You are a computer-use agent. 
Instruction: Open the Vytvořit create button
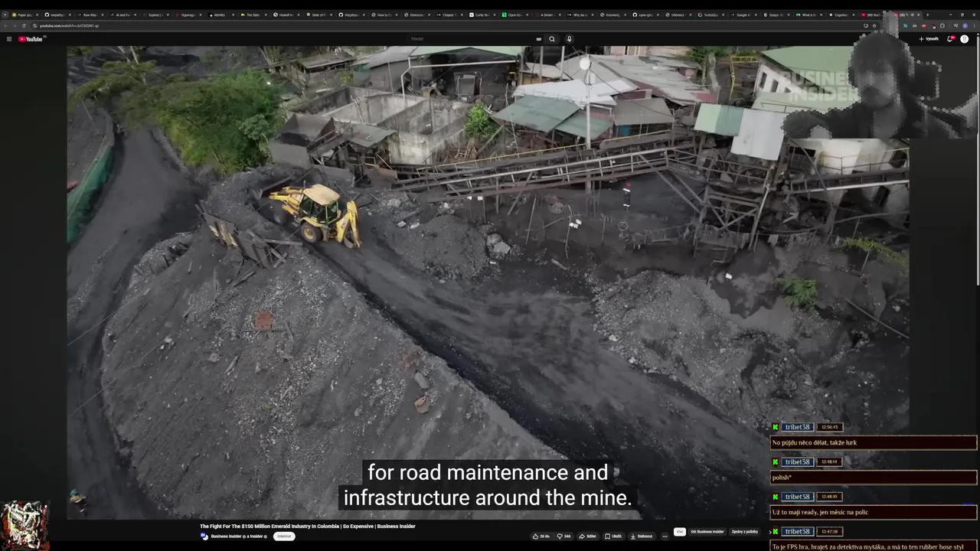[x=929, y=39]
